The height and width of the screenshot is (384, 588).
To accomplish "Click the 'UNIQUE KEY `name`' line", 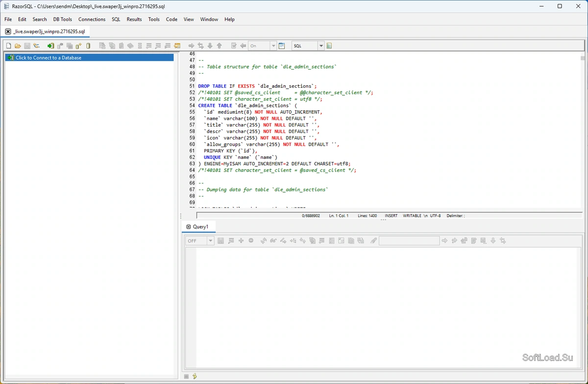I will [x=241, y=157].
